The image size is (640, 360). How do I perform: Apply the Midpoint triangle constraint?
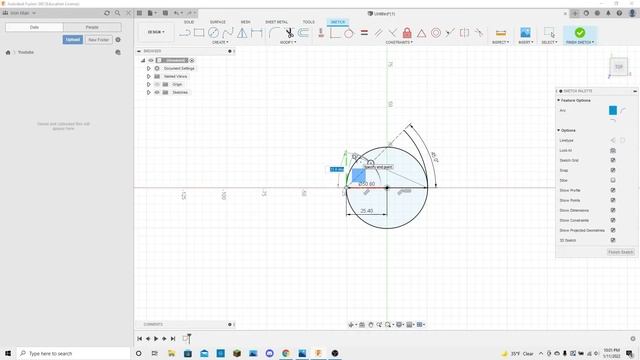[x=421, y=33]
